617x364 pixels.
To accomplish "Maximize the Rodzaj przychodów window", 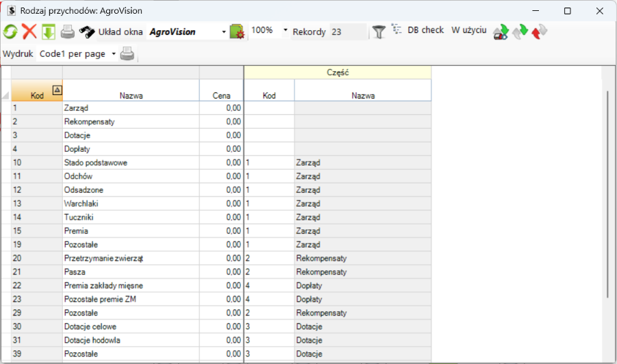I will point(568,11).
